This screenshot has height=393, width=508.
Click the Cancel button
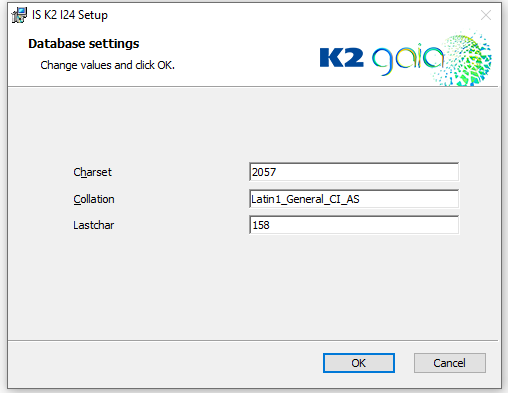point(450,363)
